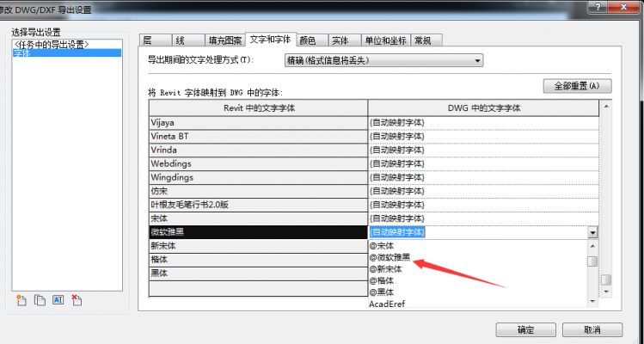The image size is (644, 344).
Task: Open help via the title bar question mark
Action: [598, 6]
